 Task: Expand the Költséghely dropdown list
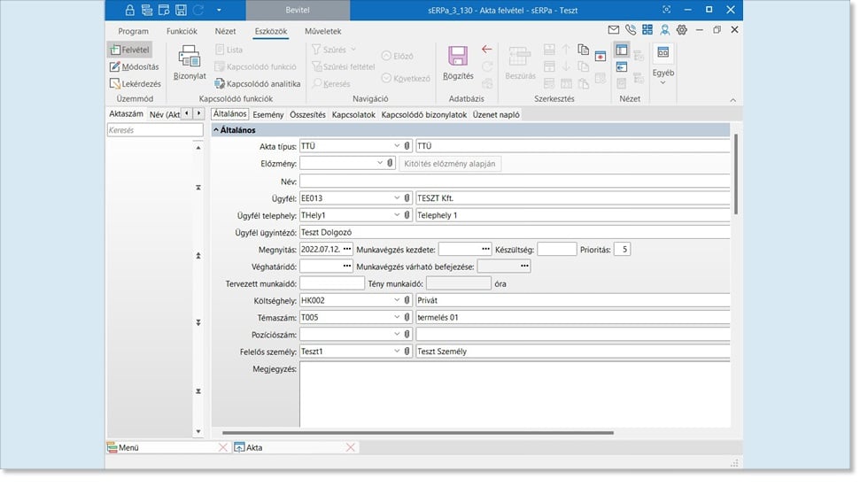pos(397,301)
